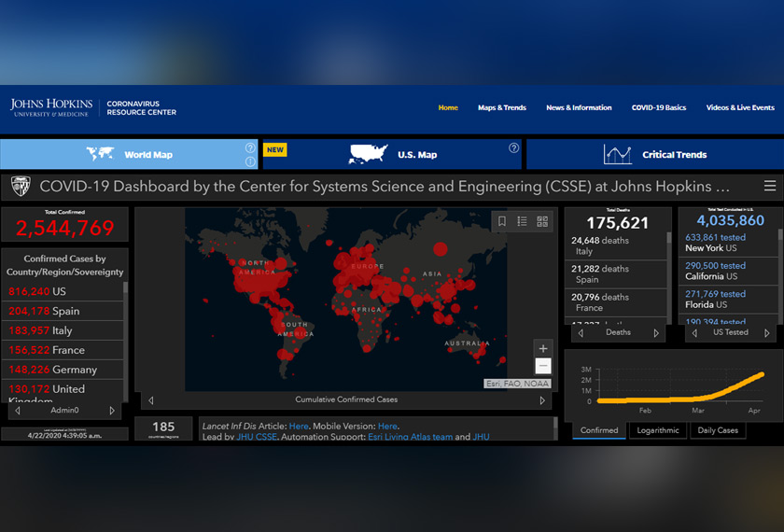This screenshot has height=532, width=784.
Task: Show the map legend list icon
Action: (523, 221)
